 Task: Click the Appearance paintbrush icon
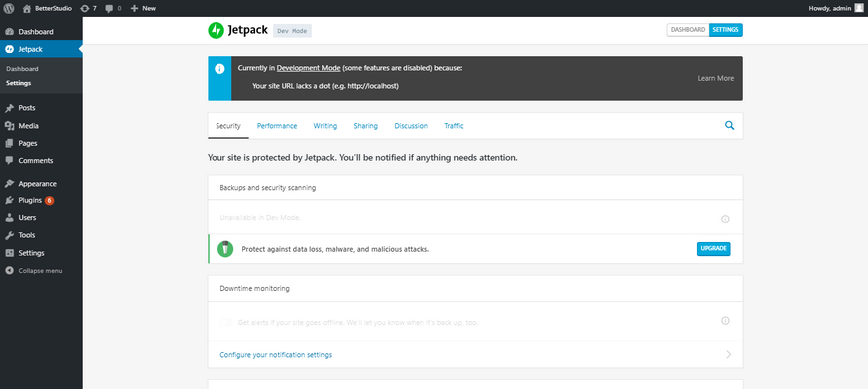[x=9, y=184]
